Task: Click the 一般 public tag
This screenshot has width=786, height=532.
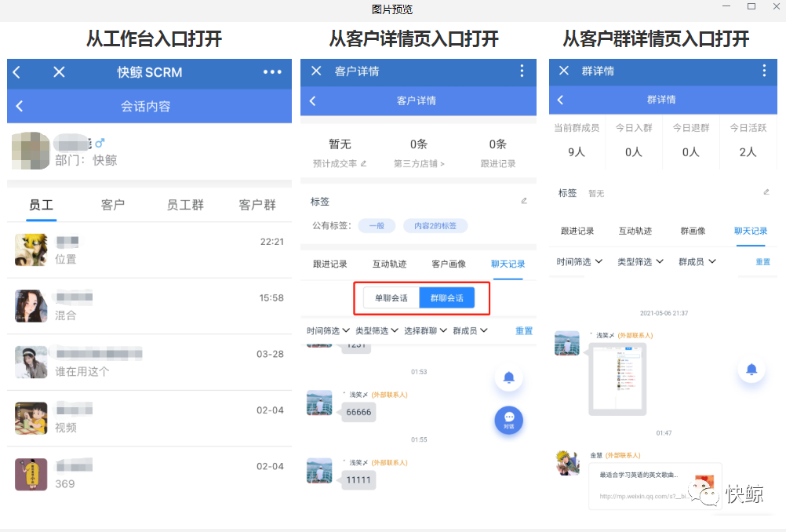Action: point(377,226)
